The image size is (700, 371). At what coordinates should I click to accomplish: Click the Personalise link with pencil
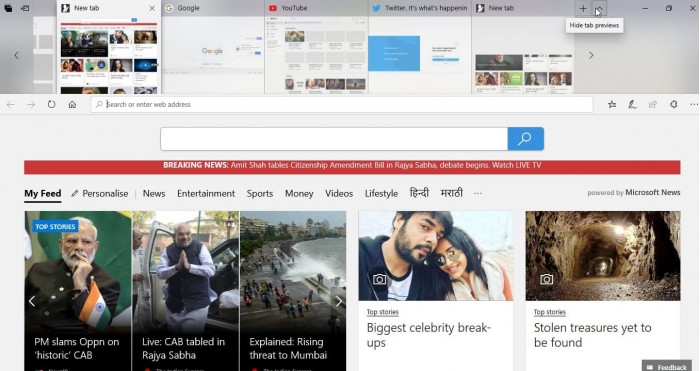(100, 194)
